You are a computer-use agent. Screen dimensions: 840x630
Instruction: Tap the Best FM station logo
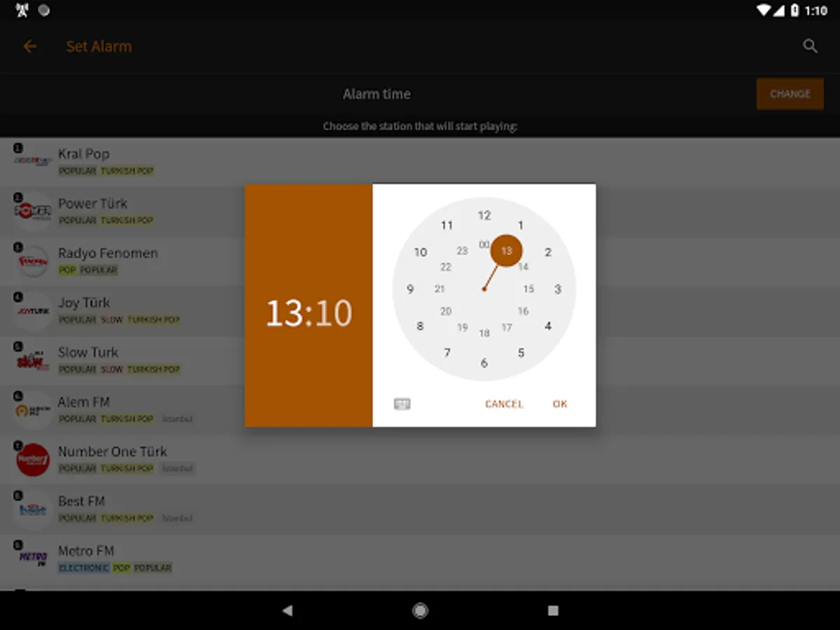32,509
